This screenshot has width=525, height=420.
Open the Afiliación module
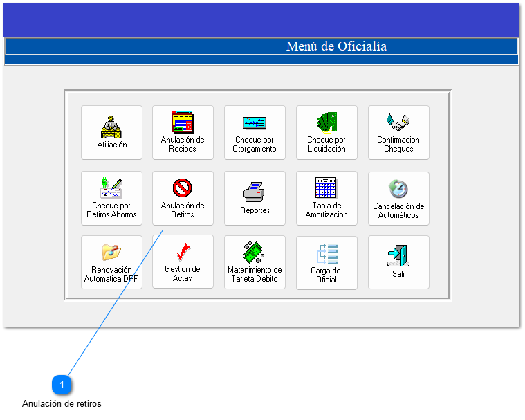pos(111,132)
